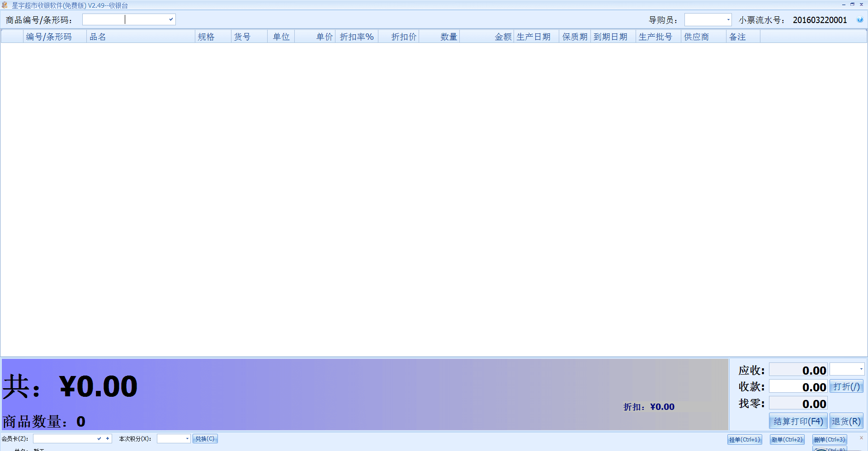Sort by 编号/条形码 column header
Screen dimensions: 868x451
tap(55, 37)
